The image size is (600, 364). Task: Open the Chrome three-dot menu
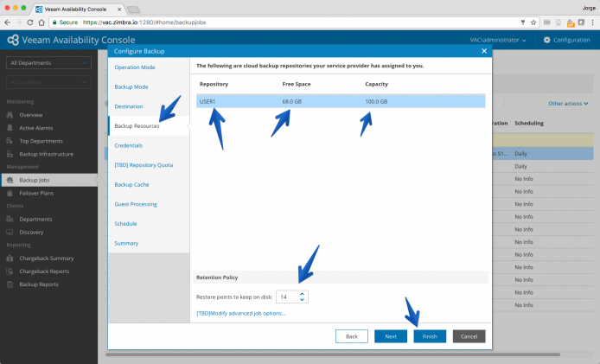(x=592, y=22)
